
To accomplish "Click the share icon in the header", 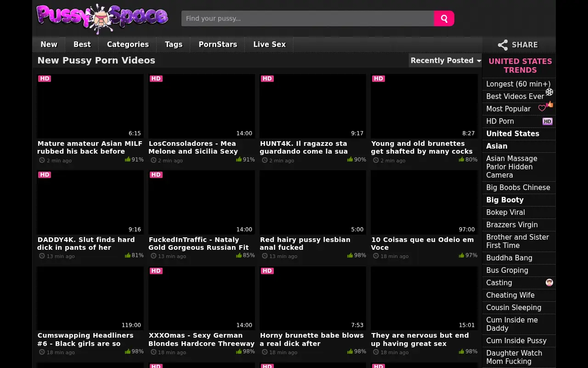I will pos(503,45).
